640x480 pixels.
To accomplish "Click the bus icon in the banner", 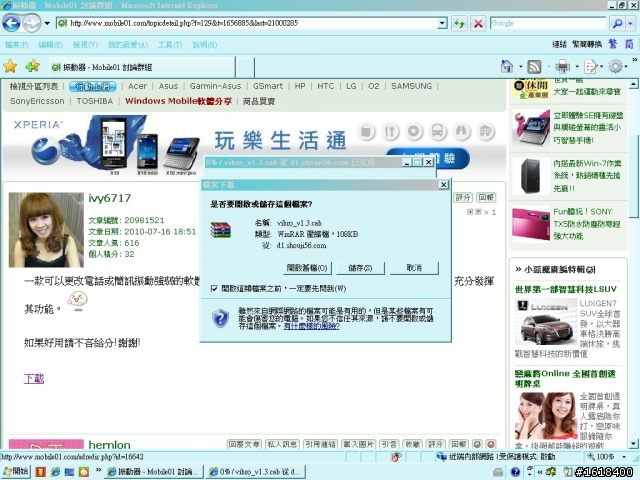I will tap(437, 131).
